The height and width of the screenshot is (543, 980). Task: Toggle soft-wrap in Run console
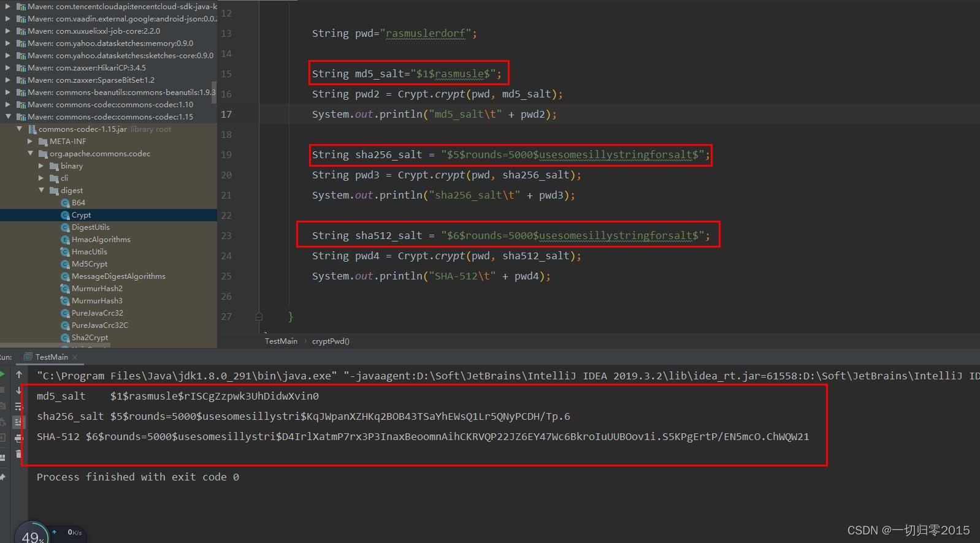pyautogui.click(x=19, y=406)
